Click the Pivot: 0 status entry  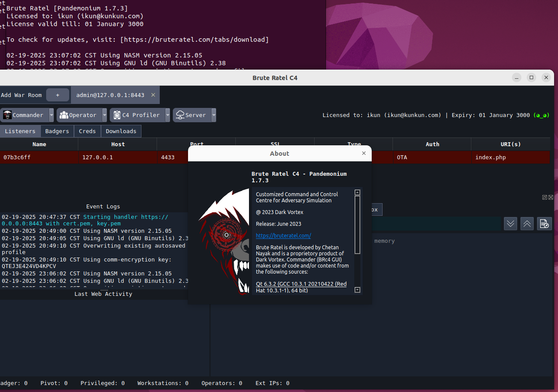(54, 383)
